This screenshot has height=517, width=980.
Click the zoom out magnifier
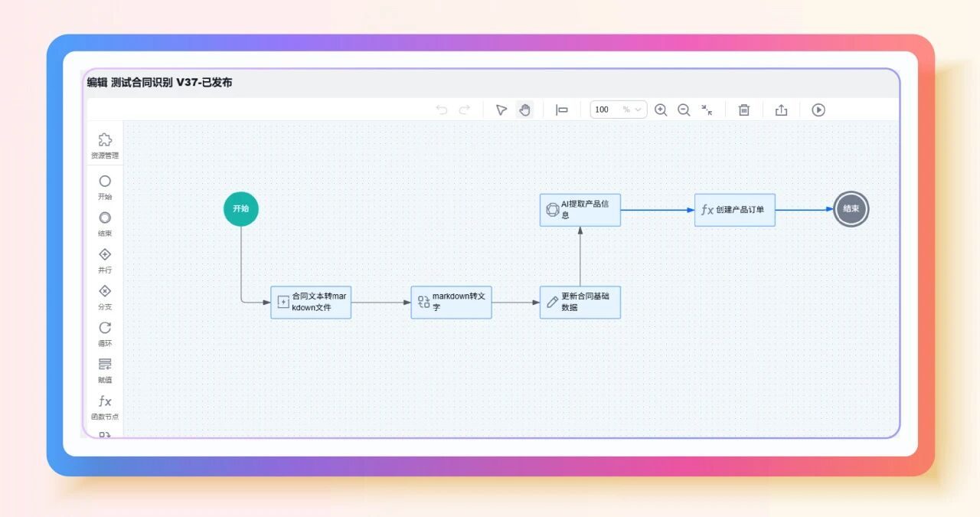[684, 110]
